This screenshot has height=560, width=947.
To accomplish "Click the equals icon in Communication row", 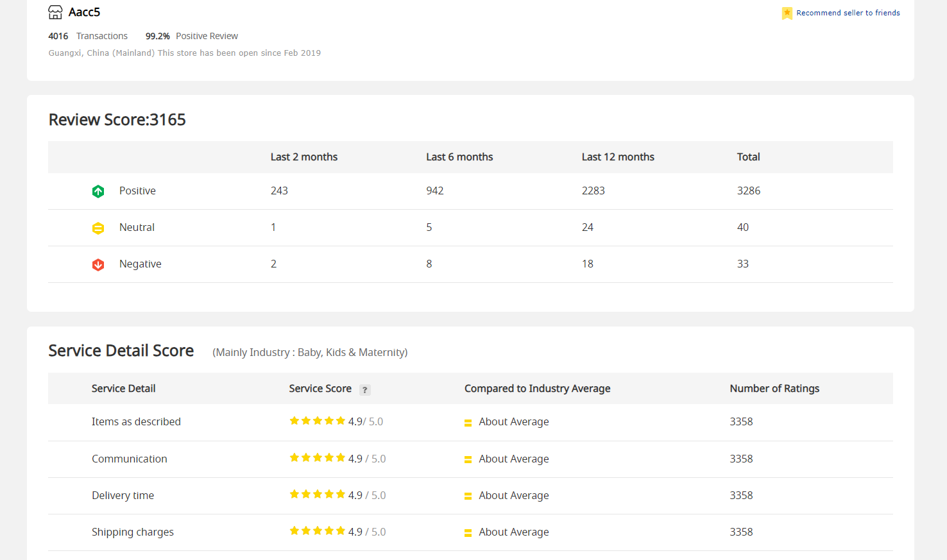I will (468, 459).
